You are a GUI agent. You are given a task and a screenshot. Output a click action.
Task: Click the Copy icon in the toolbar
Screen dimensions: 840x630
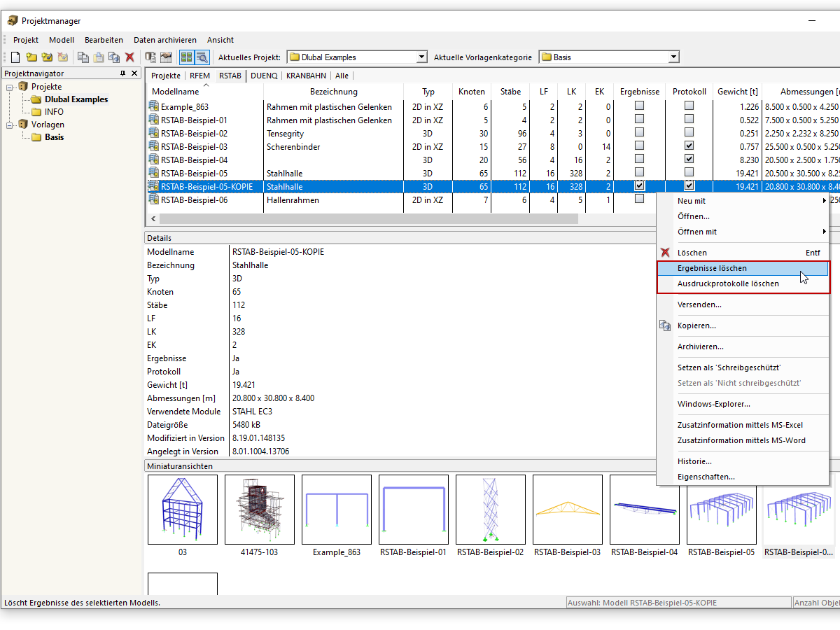[x=83, y=57]
